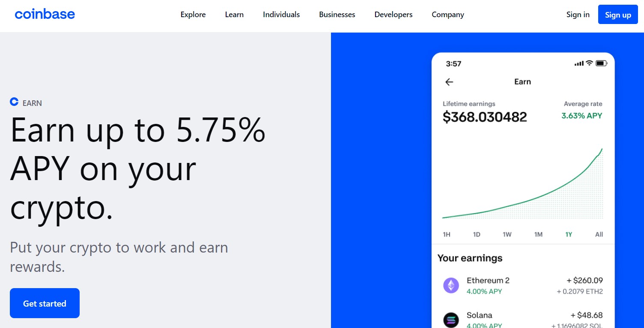Click the battery icon in phone status bar
The height and width of the screenshot is (328, 644).
tap(602, 63)
